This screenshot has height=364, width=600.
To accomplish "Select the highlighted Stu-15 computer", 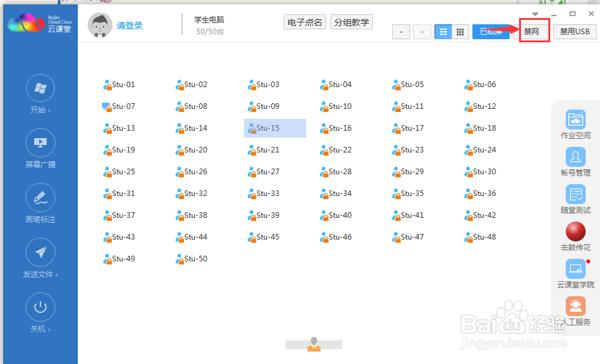I will pos(274,128).
